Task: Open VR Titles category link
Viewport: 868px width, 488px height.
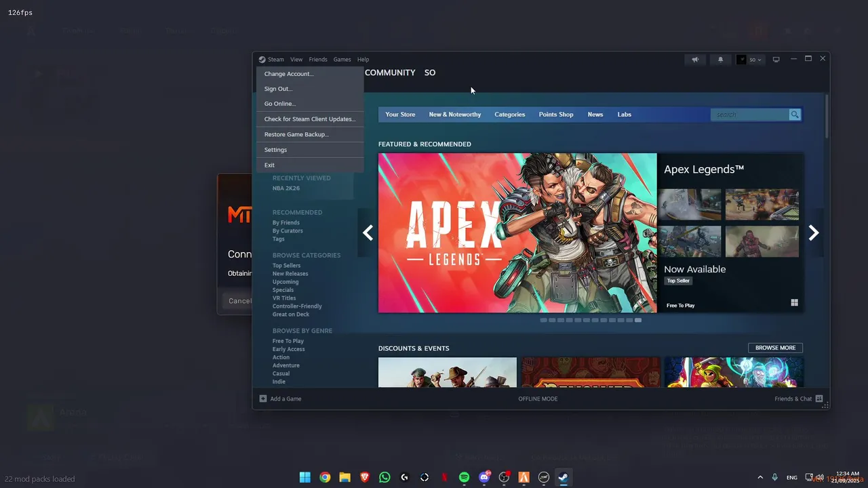Action: 284,298
